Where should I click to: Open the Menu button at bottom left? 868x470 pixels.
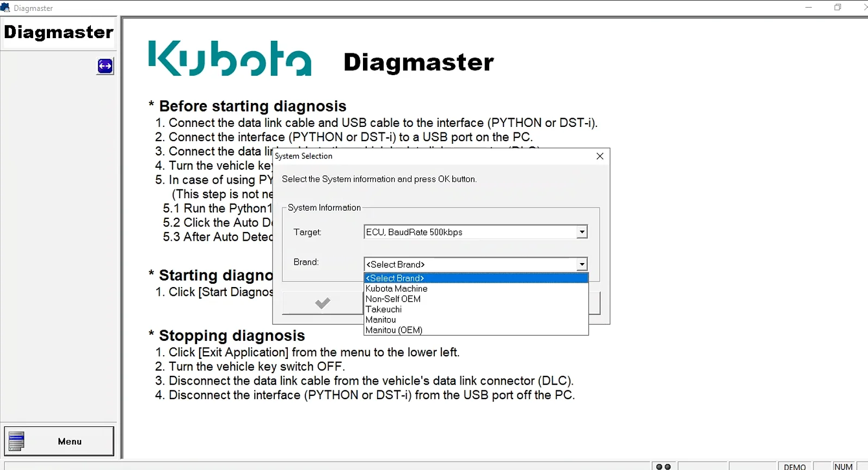59,441
